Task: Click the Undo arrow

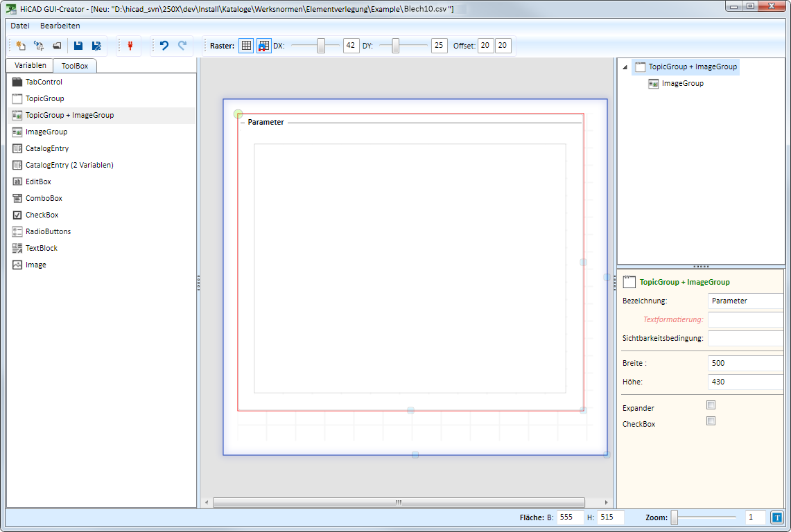Action: click(x=164, y=46)
